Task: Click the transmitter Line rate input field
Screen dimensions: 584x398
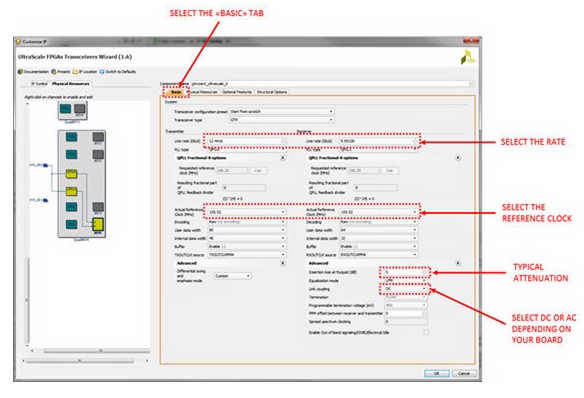Action: pyautogui.click(x=247, y=141)
